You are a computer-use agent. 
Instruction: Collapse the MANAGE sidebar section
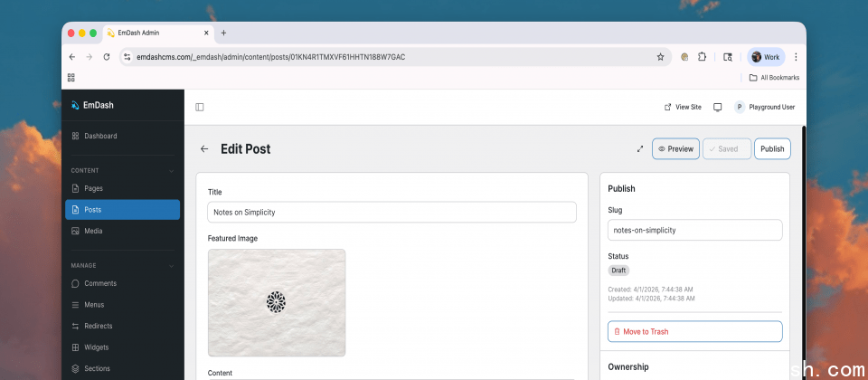172,265
